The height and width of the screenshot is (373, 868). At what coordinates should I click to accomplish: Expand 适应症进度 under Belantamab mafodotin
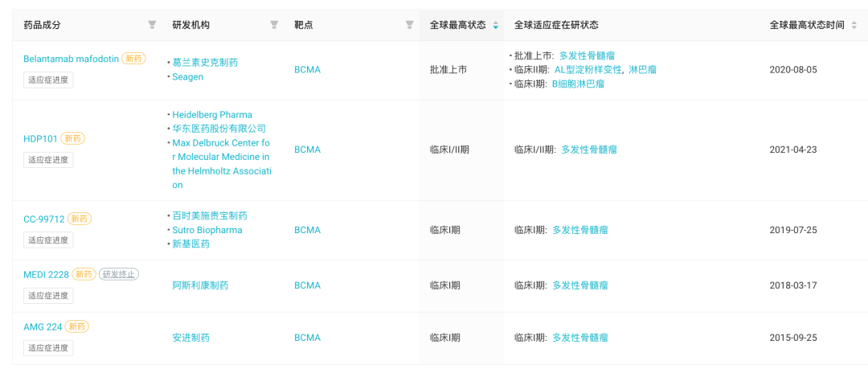click(48, 80)
